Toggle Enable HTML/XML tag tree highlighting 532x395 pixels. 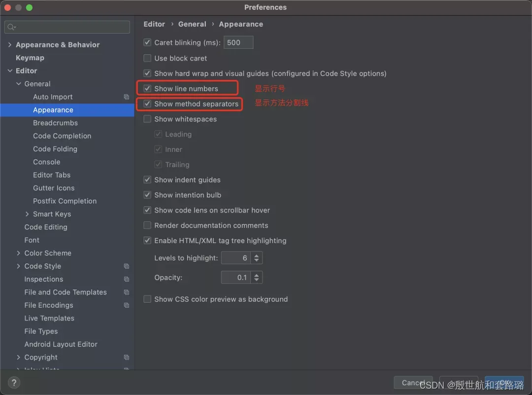(x=147, y=241)
